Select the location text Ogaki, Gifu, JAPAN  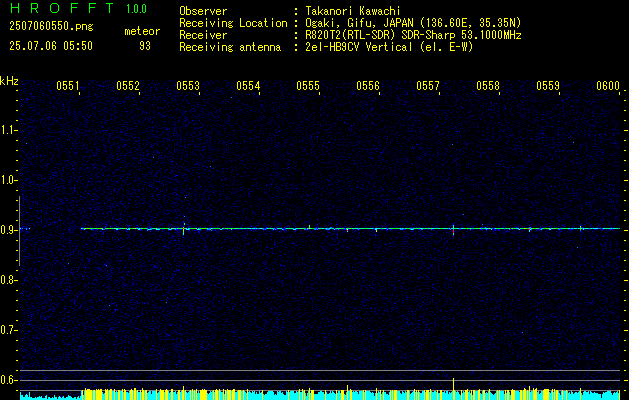[359, 23]
